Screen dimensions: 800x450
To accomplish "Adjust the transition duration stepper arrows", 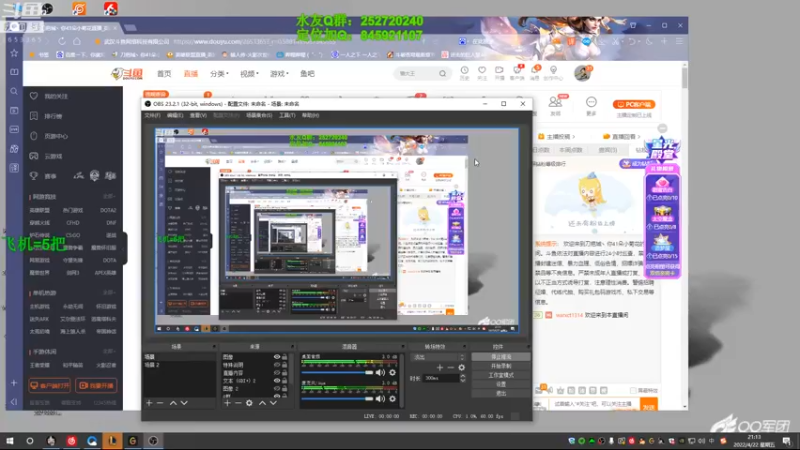I will [463, 378].
